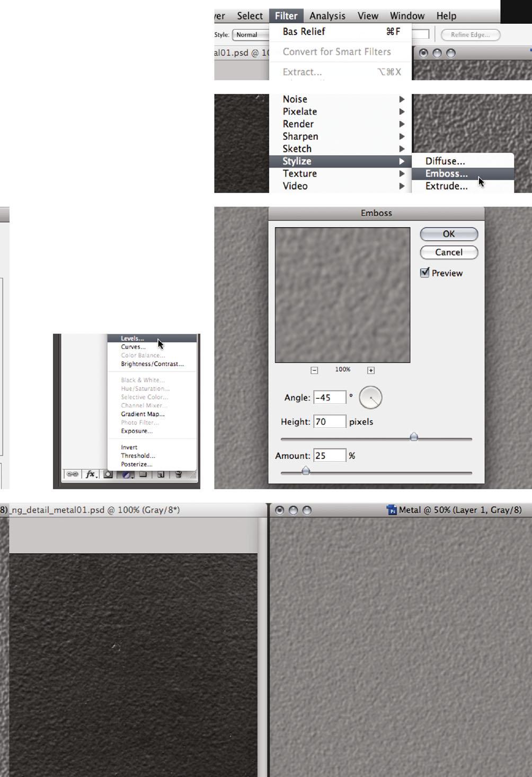Click OK in Emboss dialog

[449, 234]
